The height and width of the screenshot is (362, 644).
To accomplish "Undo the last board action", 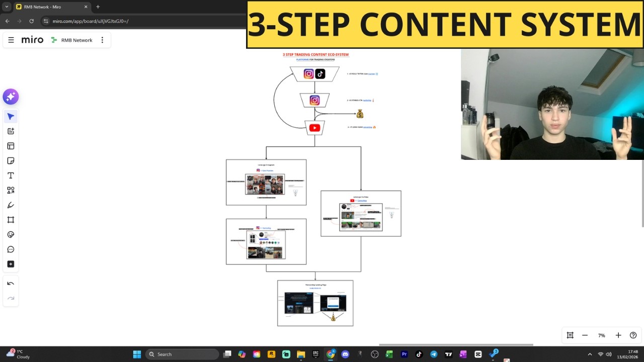I will pos(11,284).
